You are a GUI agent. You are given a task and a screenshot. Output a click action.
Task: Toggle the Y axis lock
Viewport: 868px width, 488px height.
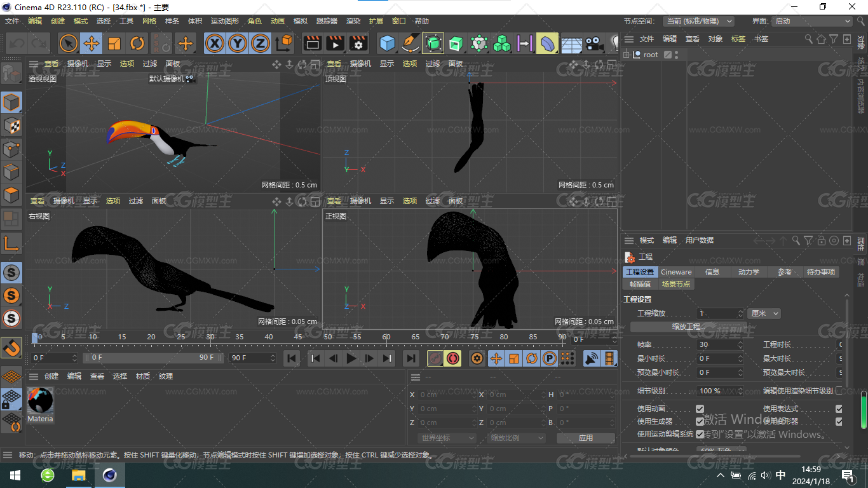(x=238, y=43)
